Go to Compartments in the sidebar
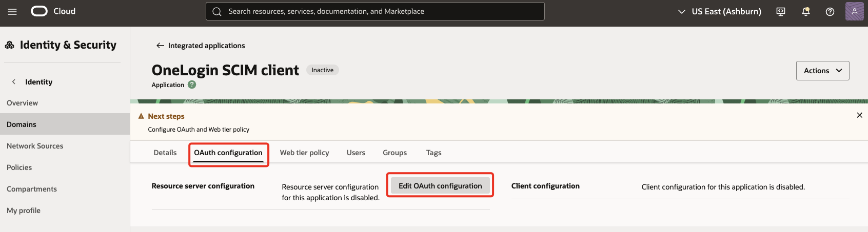868x232 pixels. pos(32,189)
